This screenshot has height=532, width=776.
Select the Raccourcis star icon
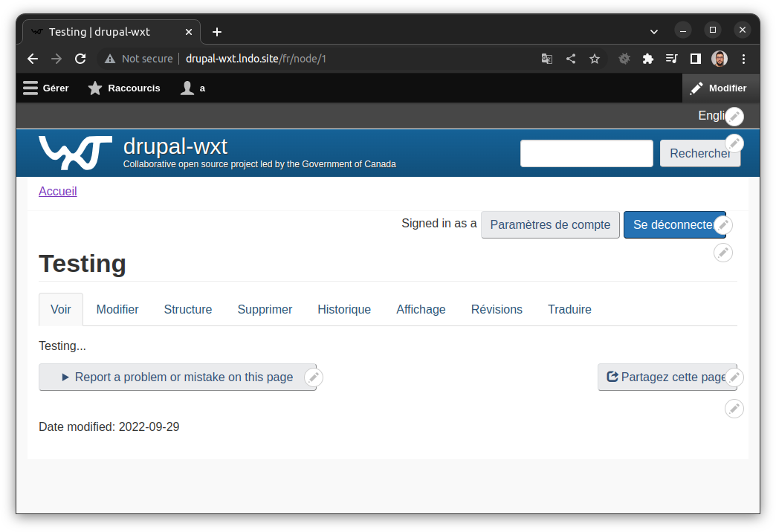tap(95, 88)
